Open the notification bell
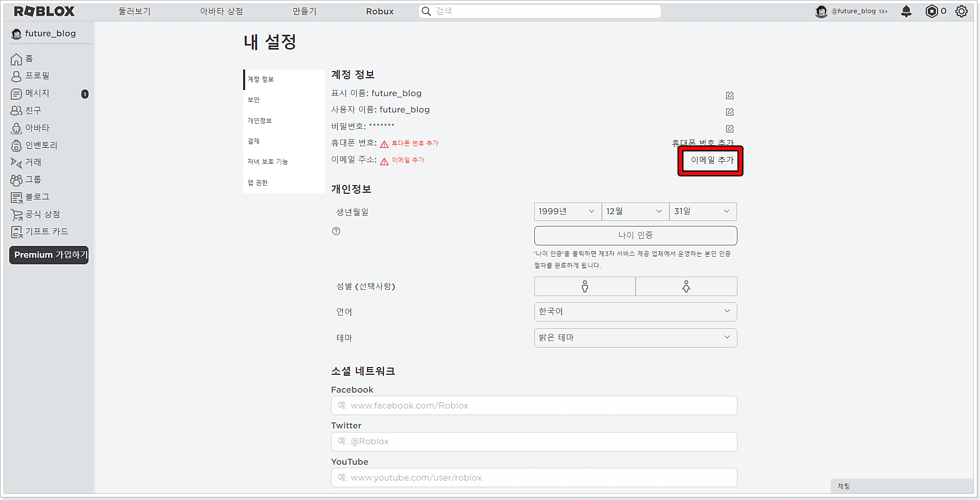Viewport: 980px width, 500px height. click(906, 11)
